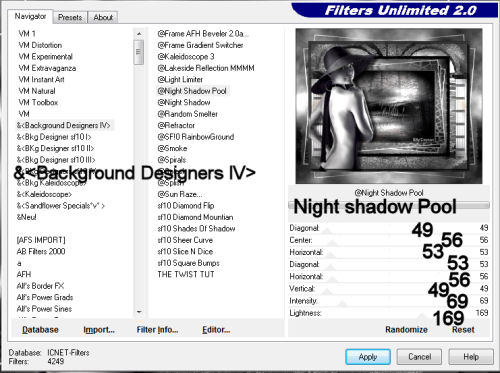This screenshot has height=373, width=500.
Task: Open the Database button
Action: [40, 329]
